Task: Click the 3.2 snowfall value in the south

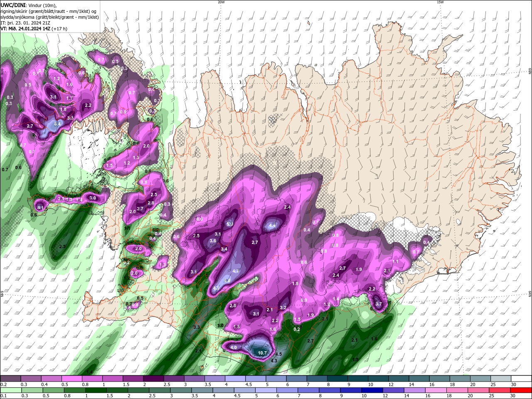Action: (x=283, y=308)
